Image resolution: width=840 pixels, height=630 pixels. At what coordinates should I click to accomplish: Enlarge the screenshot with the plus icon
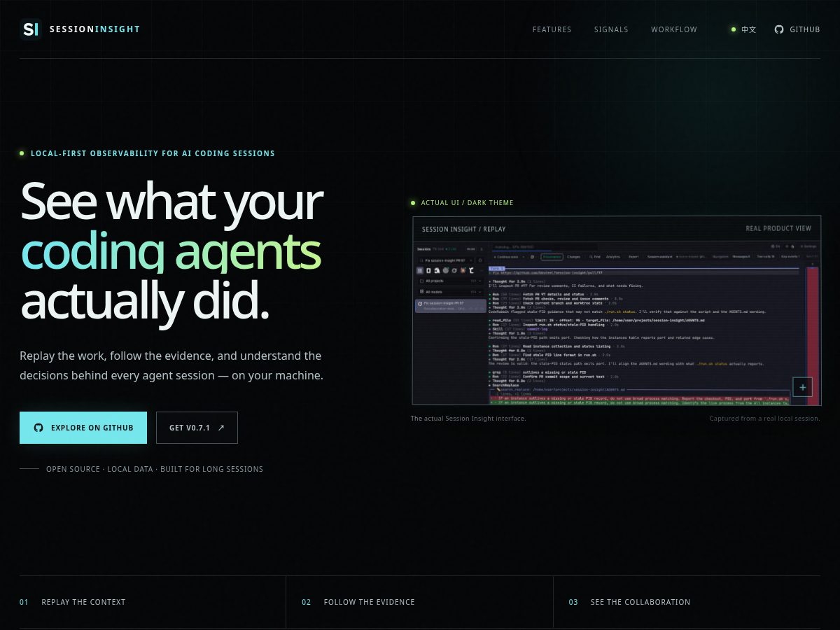(x=802, y=387)
